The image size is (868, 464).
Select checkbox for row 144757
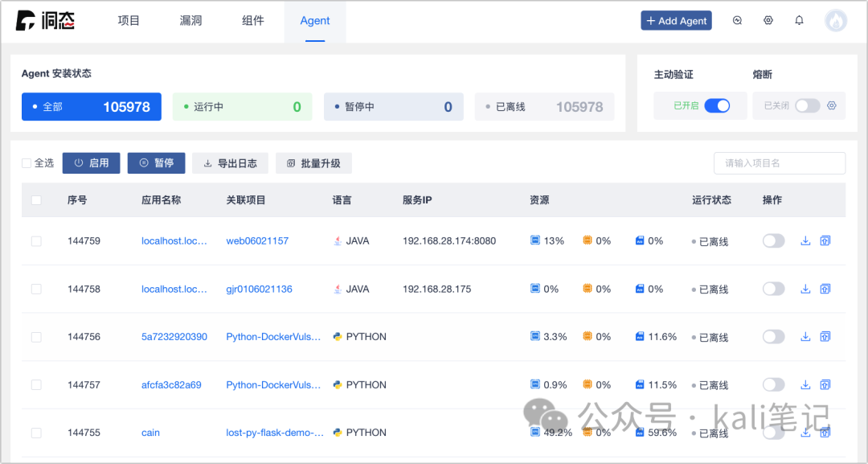(36, 385)
